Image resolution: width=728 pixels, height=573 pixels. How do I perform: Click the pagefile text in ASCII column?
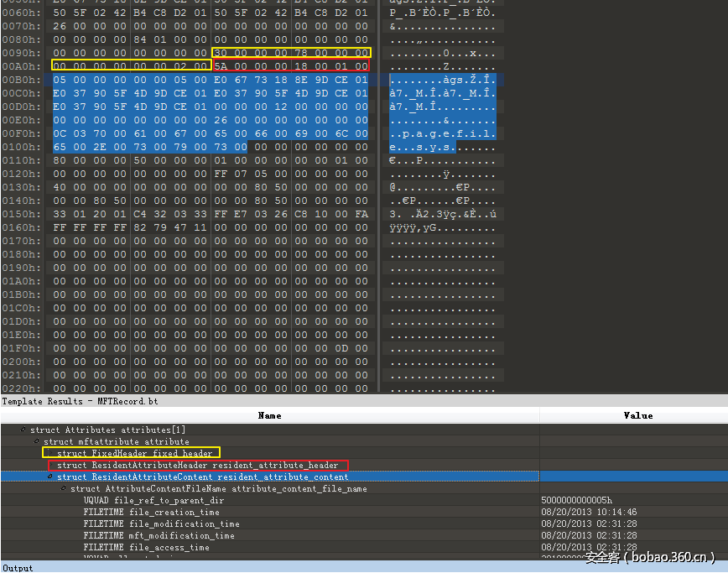click(x=443, y=133)
